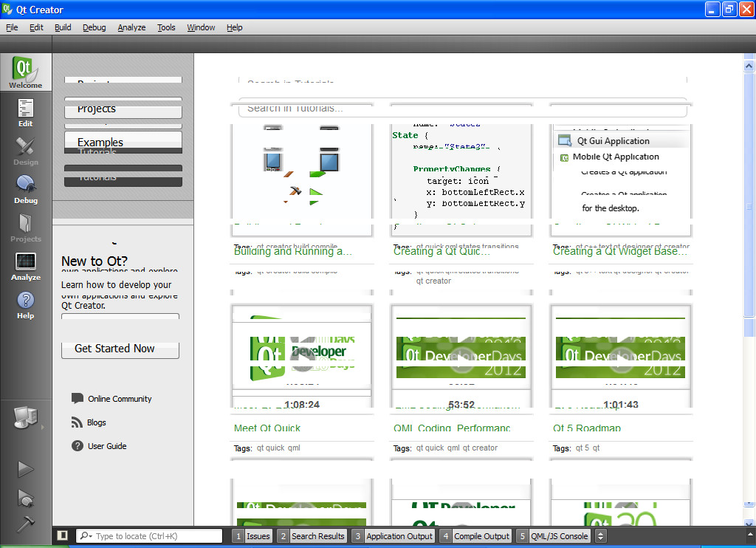
Task: Open the Analyze menu in the menu bar
Action: tap(131, 27)
